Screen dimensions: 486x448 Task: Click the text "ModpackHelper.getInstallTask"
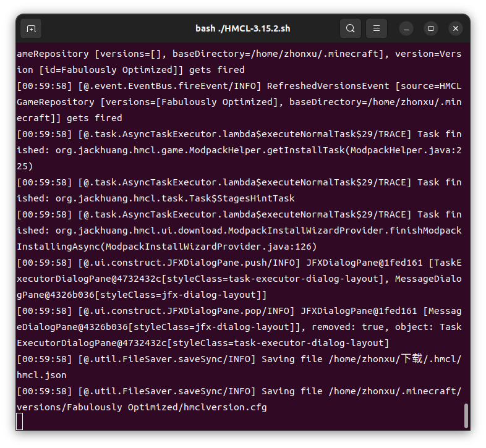click(x=267, y=150)
